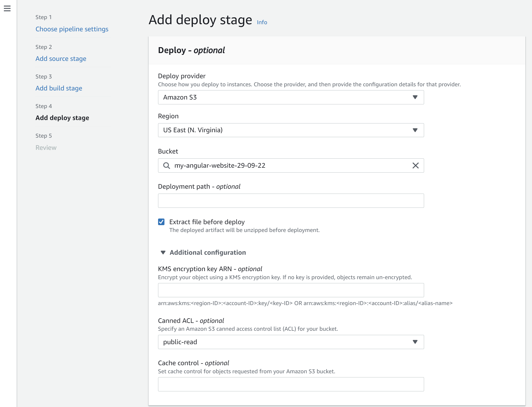
Task: Click the Cache control input field
Action: (x=291, y=384)
